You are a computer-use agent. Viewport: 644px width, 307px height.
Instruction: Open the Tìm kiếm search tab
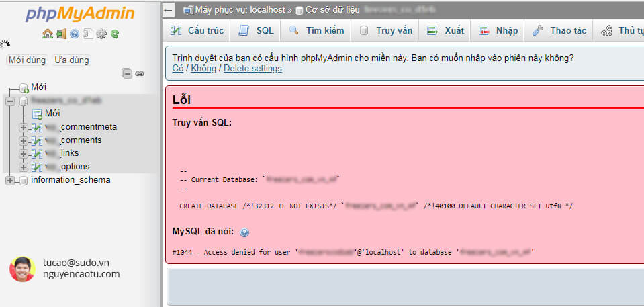tap(316, 30)
